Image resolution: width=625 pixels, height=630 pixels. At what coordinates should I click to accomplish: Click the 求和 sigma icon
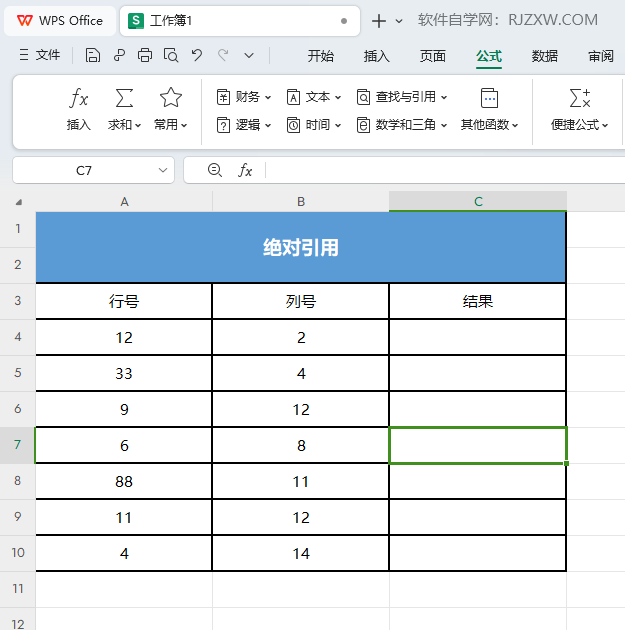pos(124,98)
